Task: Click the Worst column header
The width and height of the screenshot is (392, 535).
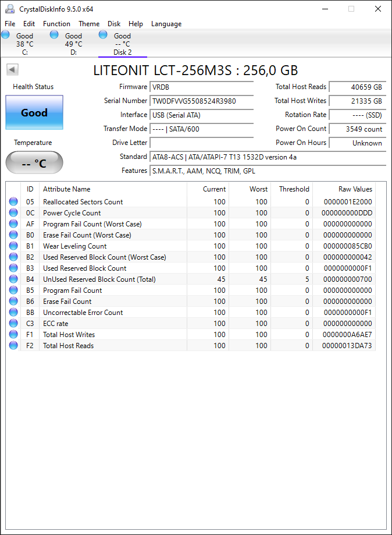Action: click(x=250, y=189)
